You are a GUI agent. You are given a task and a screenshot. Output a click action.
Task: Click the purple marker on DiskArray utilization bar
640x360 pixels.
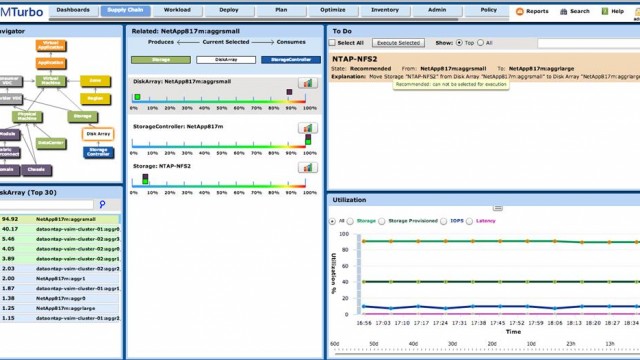click(289, 92)
